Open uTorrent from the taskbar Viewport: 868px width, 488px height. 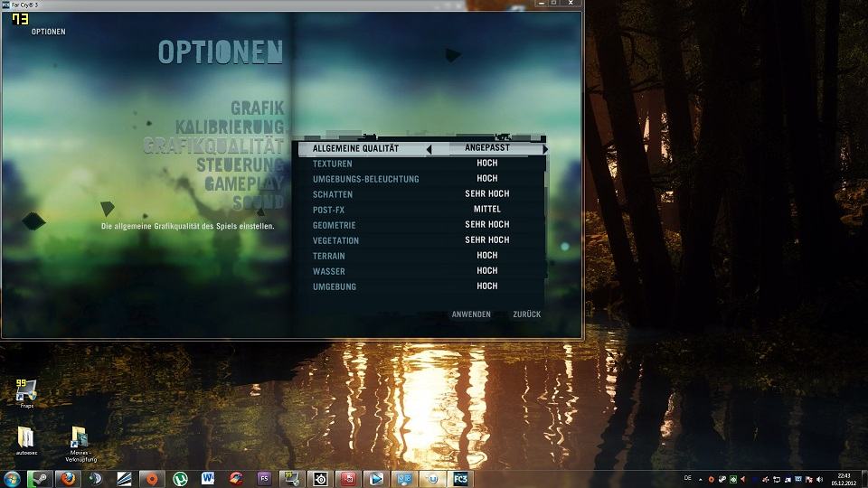pos(180,479)
